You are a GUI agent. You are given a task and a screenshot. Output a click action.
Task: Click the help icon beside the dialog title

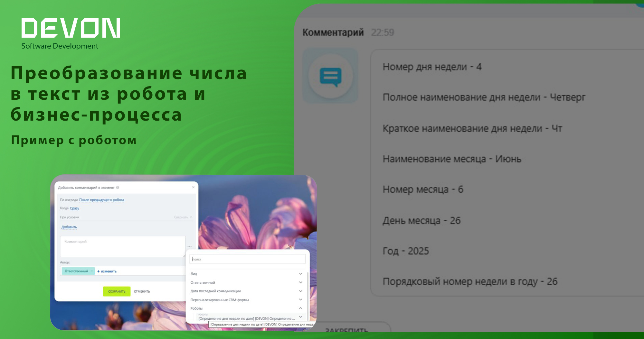click(x=118, y=188)
